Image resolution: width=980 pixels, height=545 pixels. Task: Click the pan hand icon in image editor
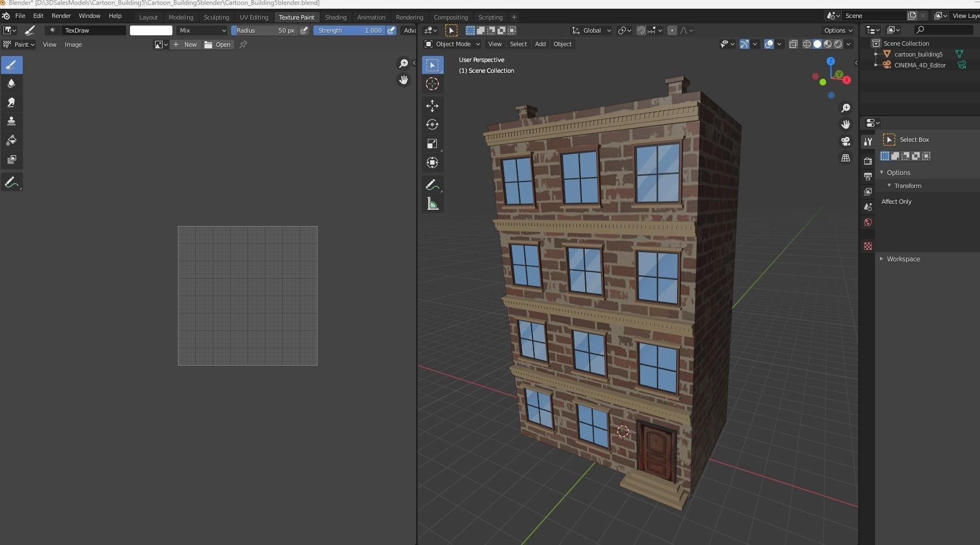(x=404, y=80)
